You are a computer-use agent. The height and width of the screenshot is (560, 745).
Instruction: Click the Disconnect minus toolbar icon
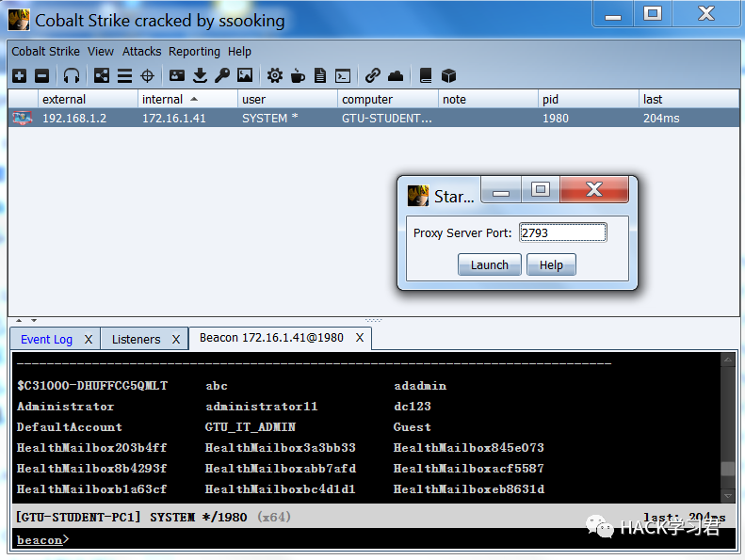(41, 75)
